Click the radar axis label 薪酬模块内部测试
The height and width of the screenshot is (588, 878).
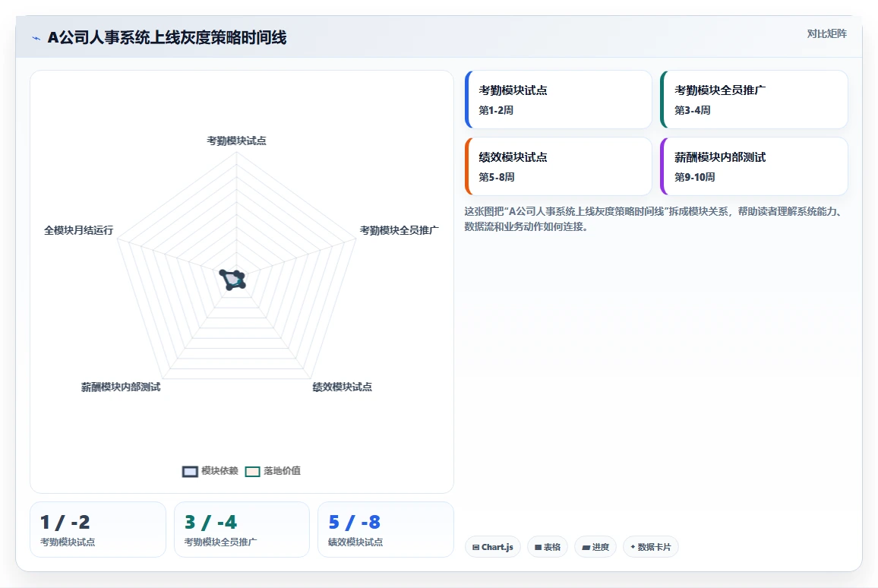point(121,387)
